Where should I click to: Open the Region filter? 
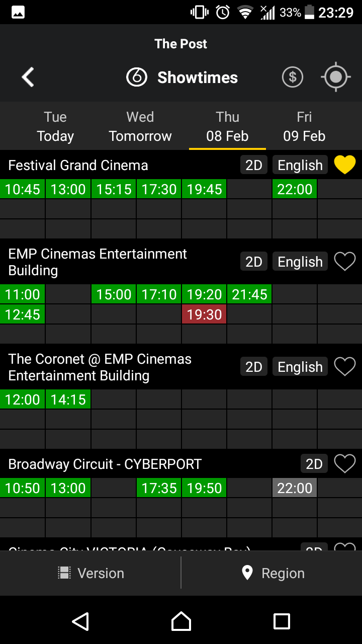pos(273,573)
